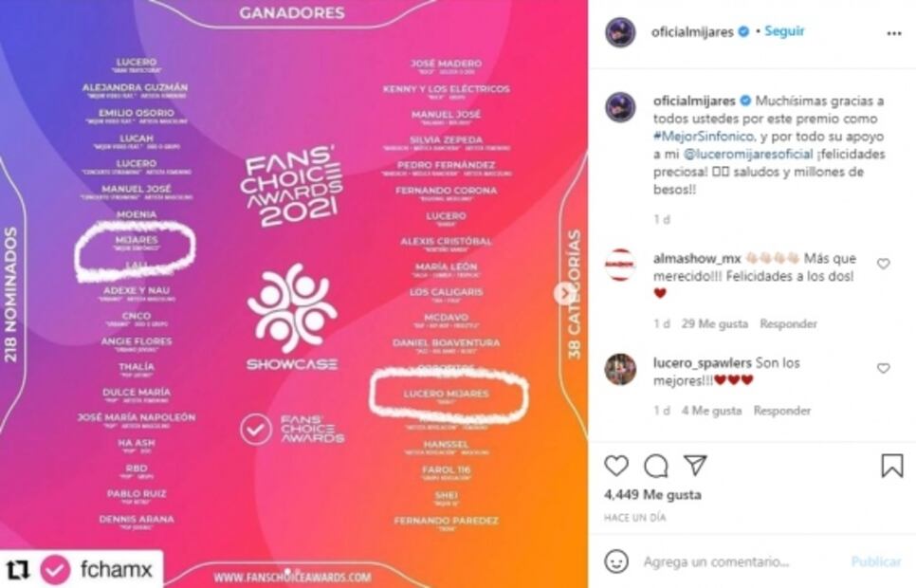Open comments using the speech bubble icon

tap(656, 466)
